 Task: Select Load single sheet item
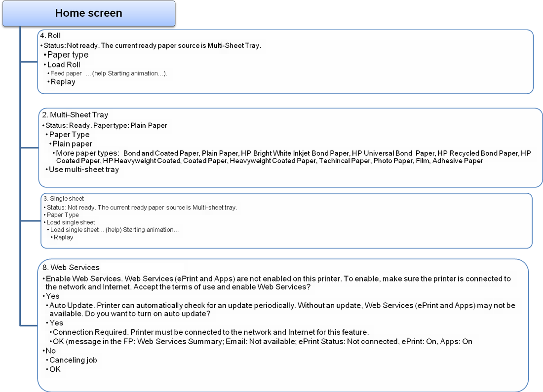[71, 222]
